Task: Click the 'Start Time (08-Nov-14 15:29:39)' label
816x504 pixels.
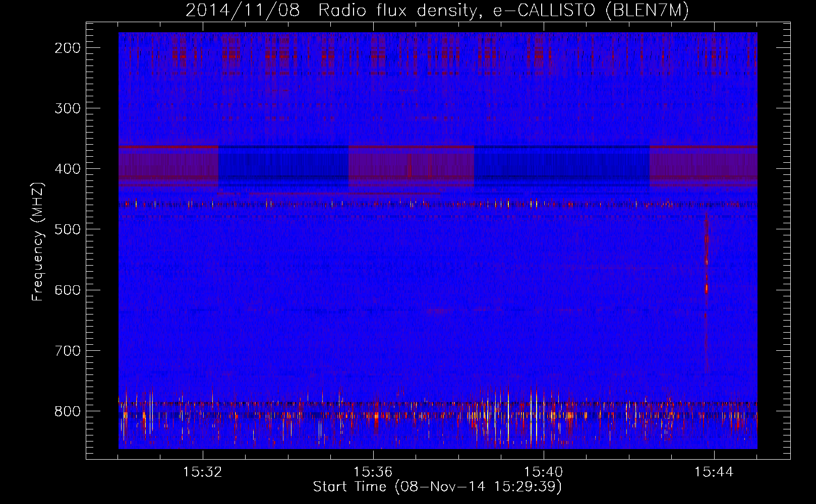Action: 437,486
